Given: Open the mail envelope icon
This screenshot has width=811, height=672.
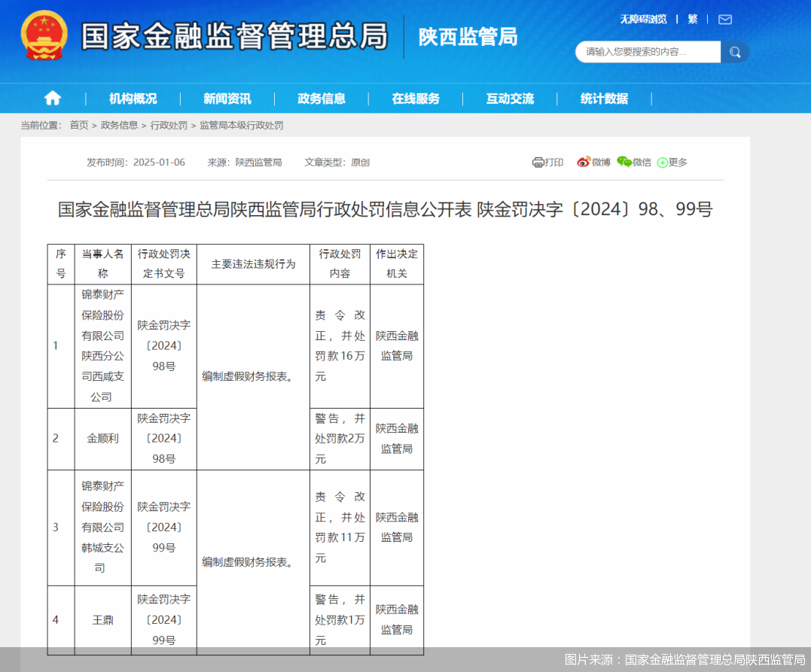Looking at the screenshot, I should (725, 20).
